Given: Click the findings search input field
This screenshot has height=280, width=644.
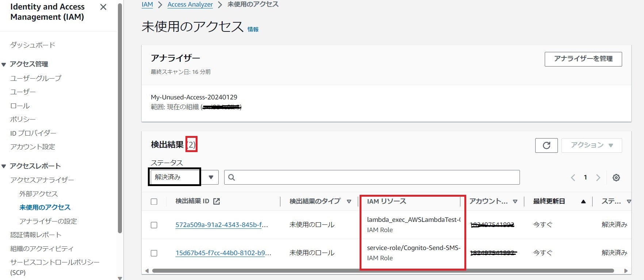Looking at the screenshot, I should [x=372, y=177].
